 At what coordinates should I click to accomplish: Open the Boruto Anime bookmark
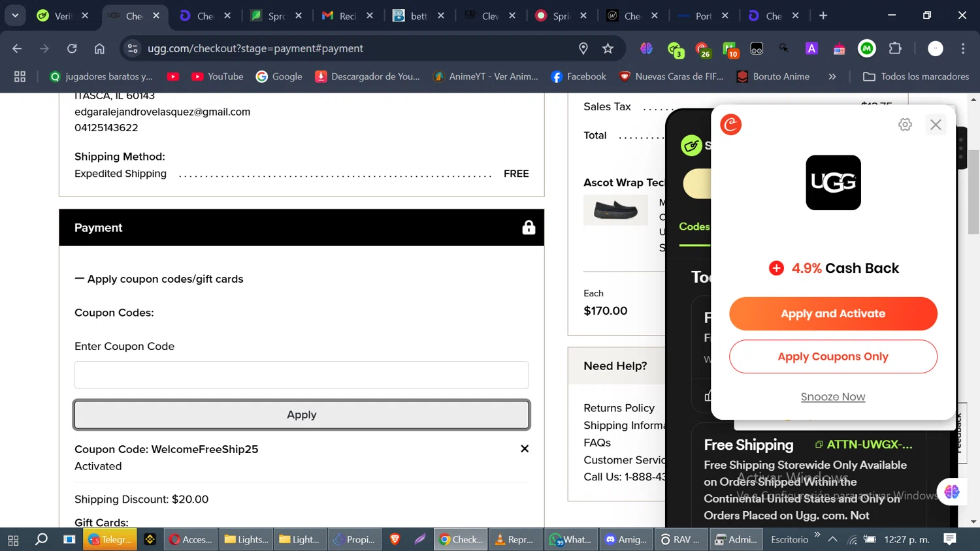[773, 76]
